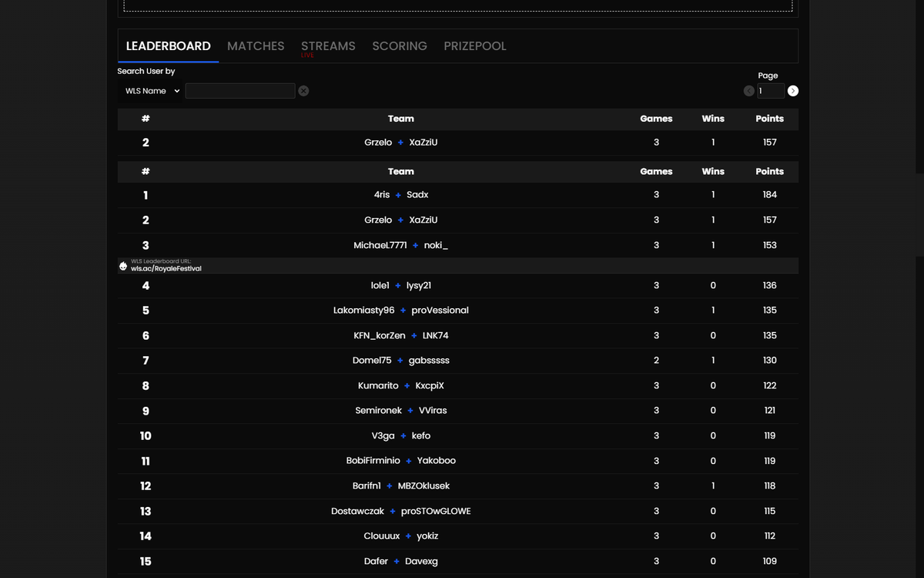Click the Wins value 1 in Lakomiasty96 row
This screenshot has width=924, height=578.
coord(713,311)
